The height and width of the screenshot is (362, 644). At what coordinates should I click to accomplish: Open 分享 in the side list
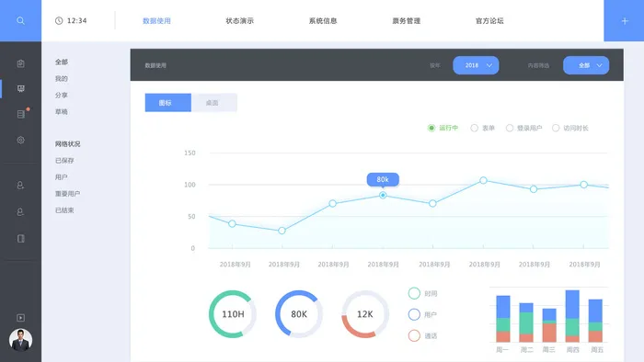[62, 95]
